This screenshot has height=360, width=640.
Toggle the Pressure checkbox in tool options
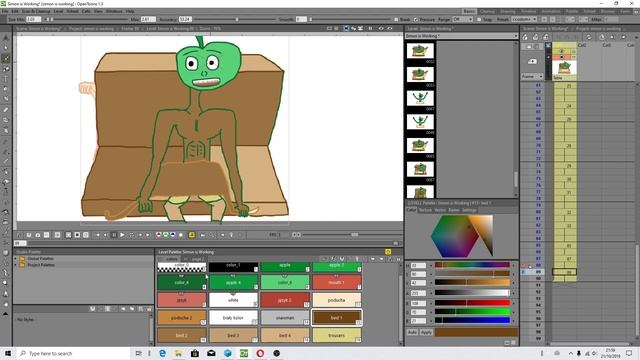416,20
